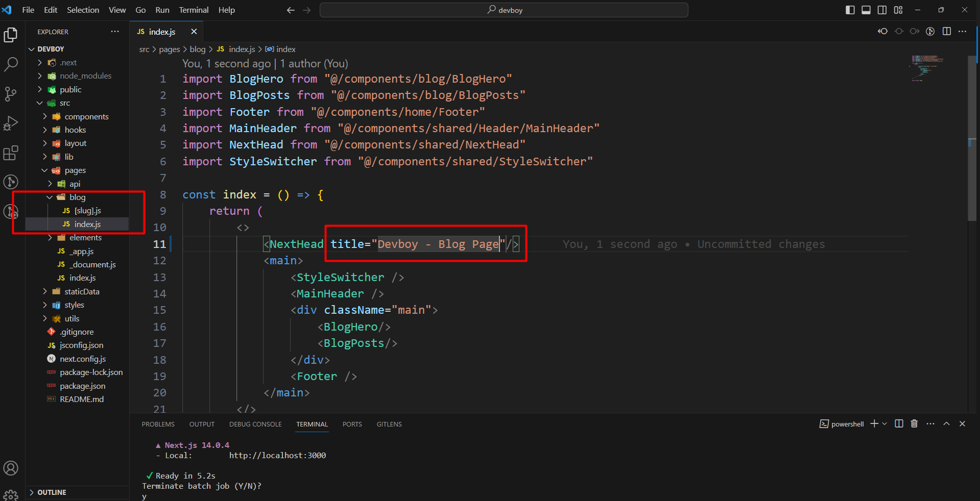Open the [slug].js file
The height and width of the screenshot is (501, 980).
click(x=87, y=211)
